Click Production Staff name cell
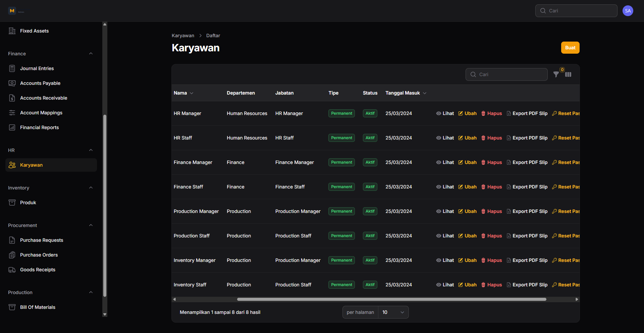 coord(192,236)
